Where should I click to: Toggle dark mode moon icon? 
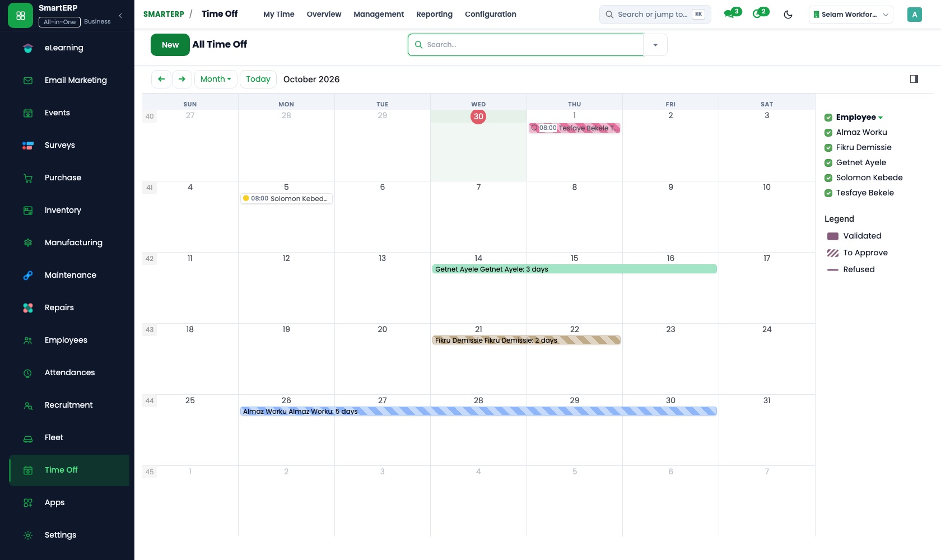click(x=788, y=15)
